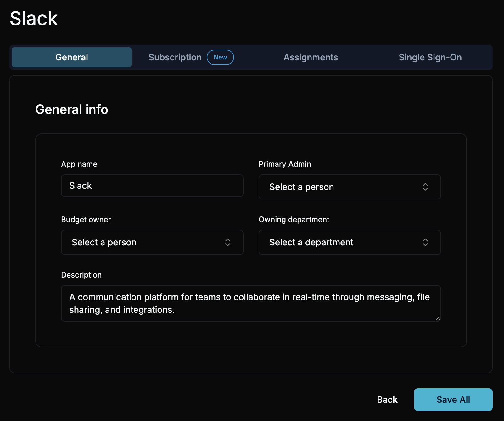Click inside the App name field

tap(152, 186)
